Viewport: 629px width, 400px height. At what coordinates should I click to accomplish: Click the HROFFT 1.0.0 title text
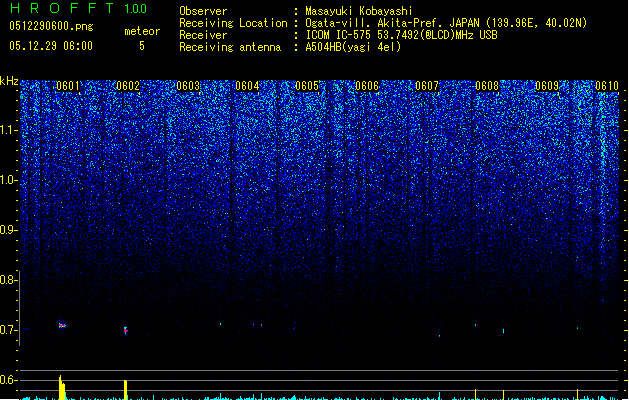pos(78,8)
